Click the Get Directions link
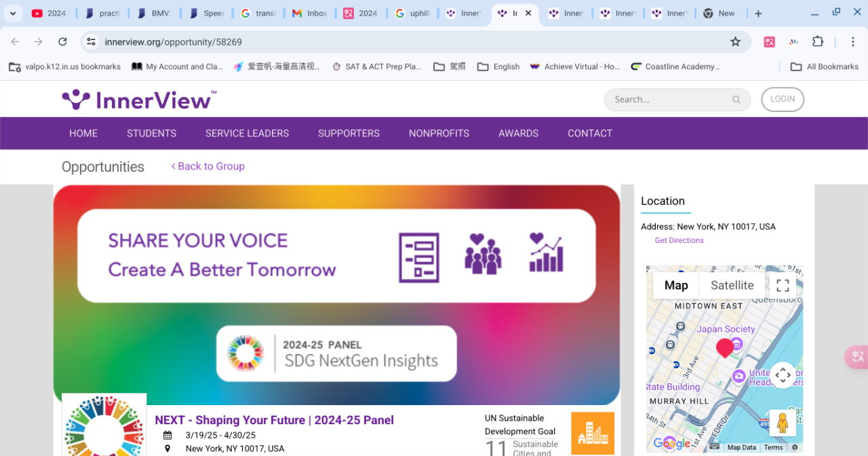The height and width of the screenshot is (456, 868). click(x=679, y=240)
